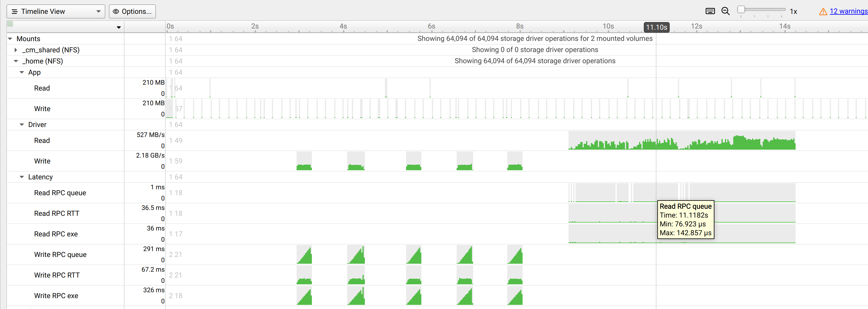The image size is (868, 309).
Task: Click the zoom level slider handle
Action: 741,9
